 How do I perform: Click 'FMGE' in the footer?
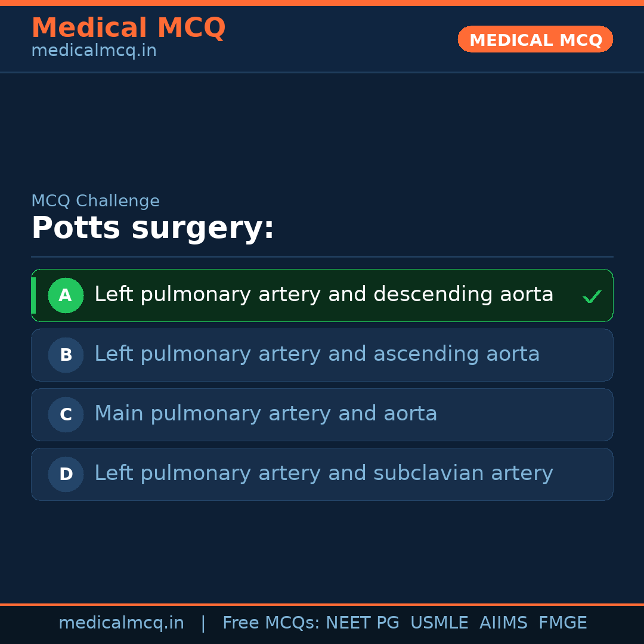click(x=562, y=623)
